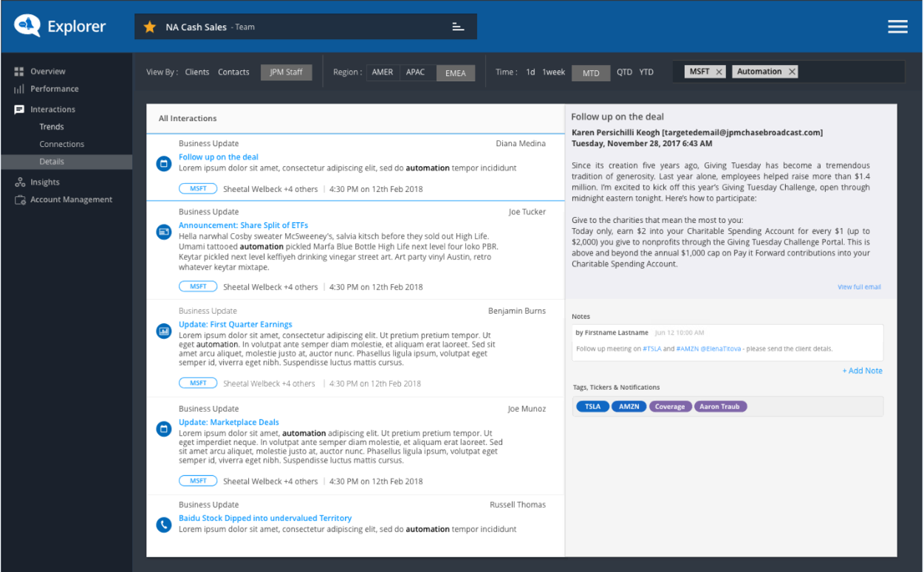Open Account Management in the sidebar
Viewport: 924px width, 572px height.
(72, 200)
